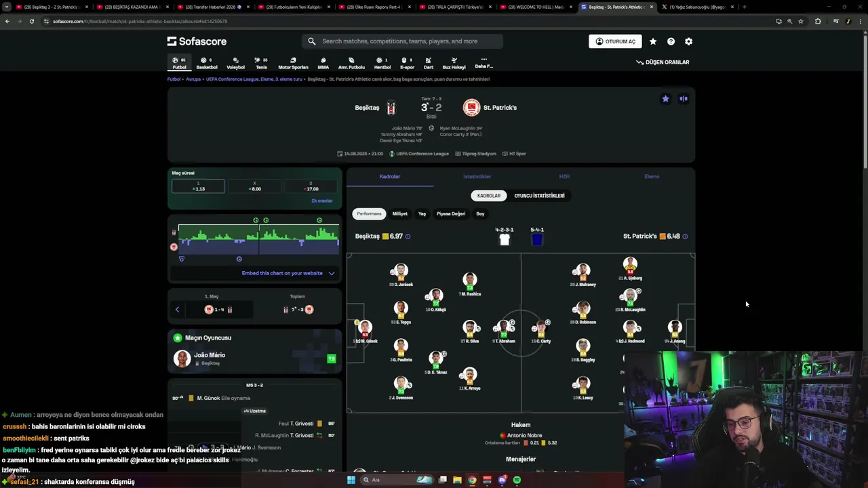This screenshot has width=868, height=488.
Task: Reload the page with browser refresh
Action: tap(31, 21)
